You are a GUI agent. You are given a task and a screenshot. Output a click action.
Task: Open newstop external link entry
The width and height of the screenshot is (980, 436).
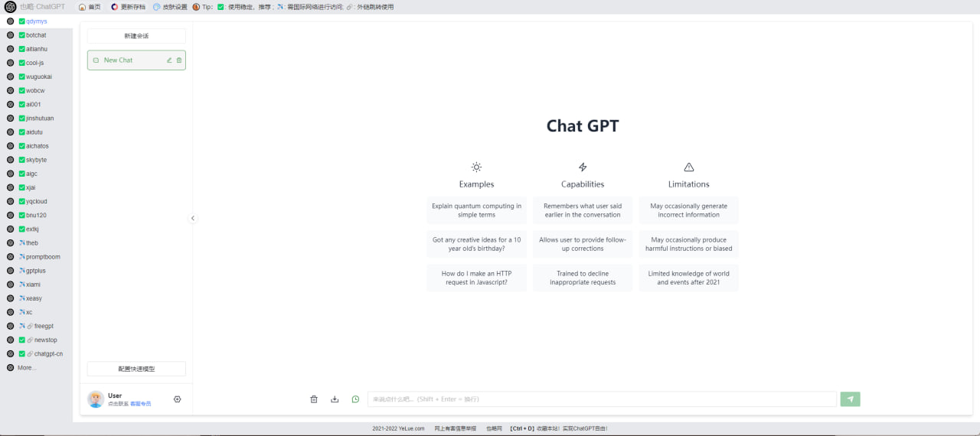click(x=36, y=340)
